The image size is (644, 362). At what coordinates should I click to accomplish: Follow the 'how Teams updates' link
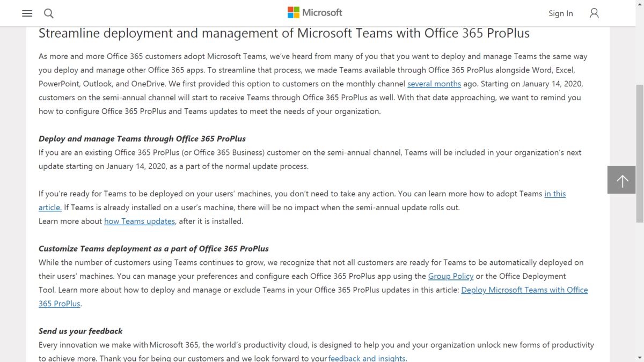(x=140, y=221)
